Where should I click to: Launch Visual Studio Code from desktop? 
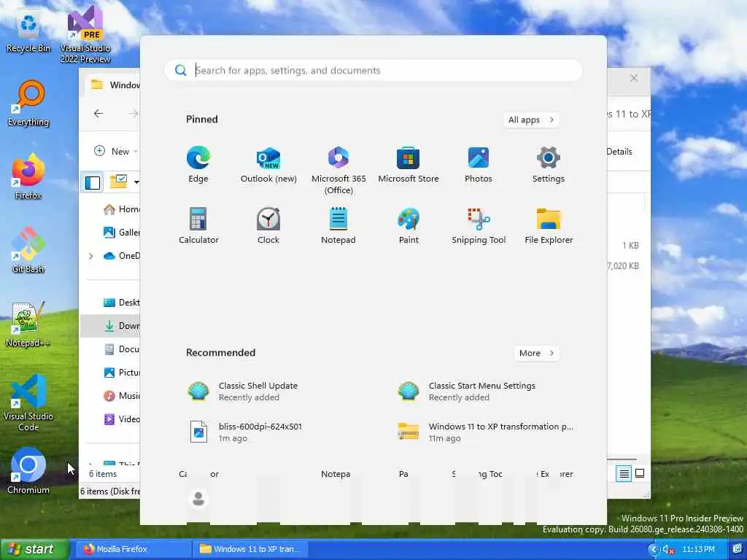28,402
